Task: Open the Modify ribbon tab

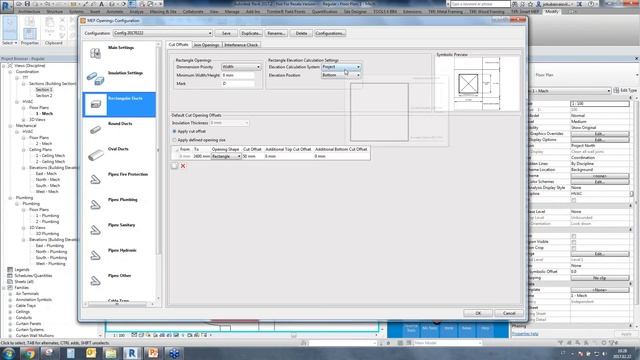Action: (x=552, y=12)
